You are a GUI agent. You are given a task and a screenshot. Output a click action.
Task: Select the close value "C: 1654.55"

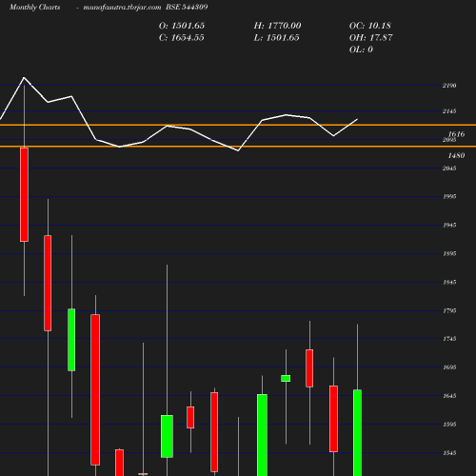click(182, 38)
